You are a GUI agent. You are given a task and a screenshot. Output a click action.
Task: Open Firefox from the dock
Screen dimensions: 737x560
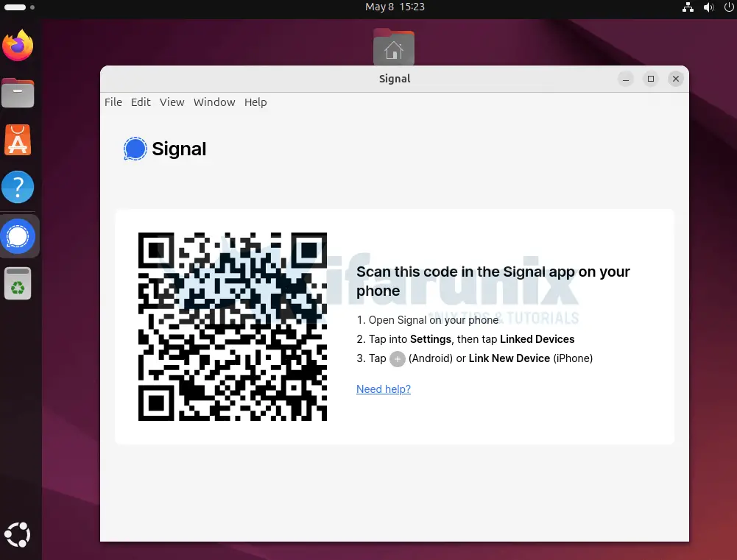pos(18,46)
